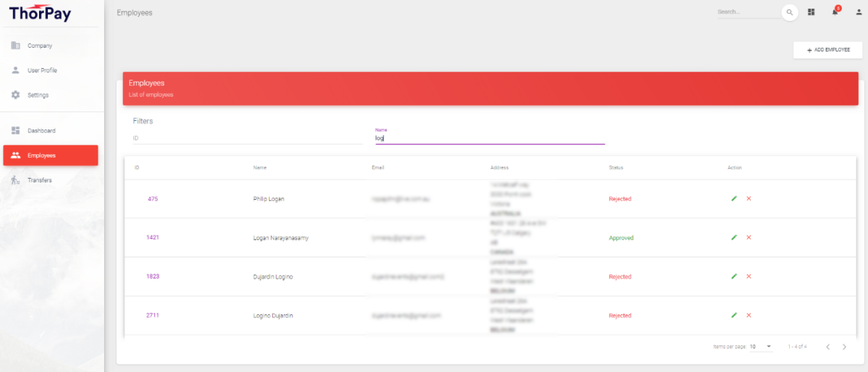Screen dimensions: 868x372
Task: Click the Name filter field
Action: (x=490, y=138)
